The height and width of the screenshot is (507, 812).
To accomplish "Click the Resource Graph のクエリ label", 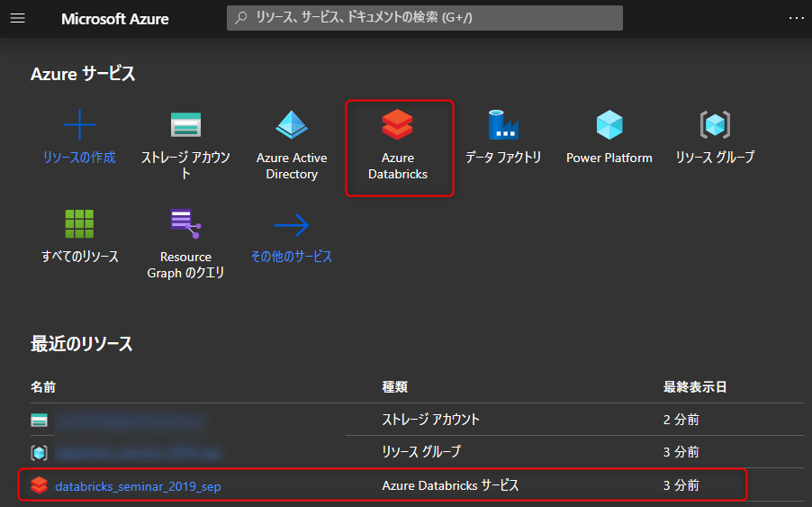I will pyautogui.click(x=186, y=265).
